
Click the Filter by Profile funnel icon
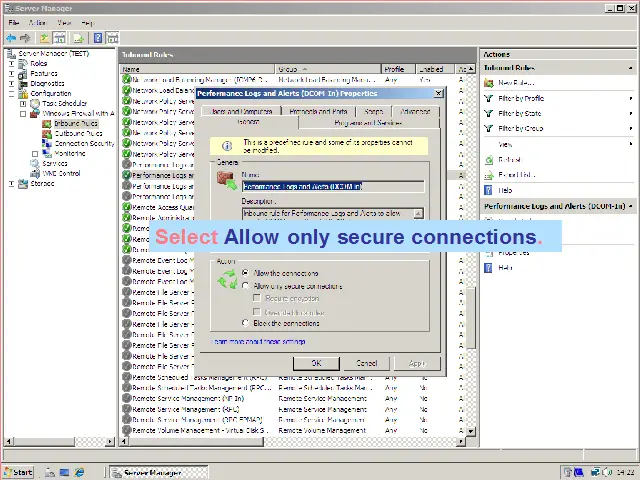click(x=489, y=98)
